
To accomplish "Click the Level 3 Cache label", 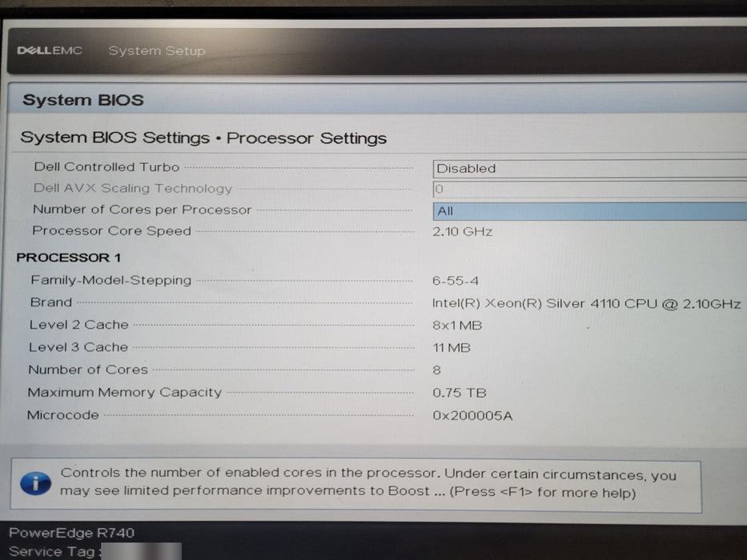I will [x=78, y=347].
